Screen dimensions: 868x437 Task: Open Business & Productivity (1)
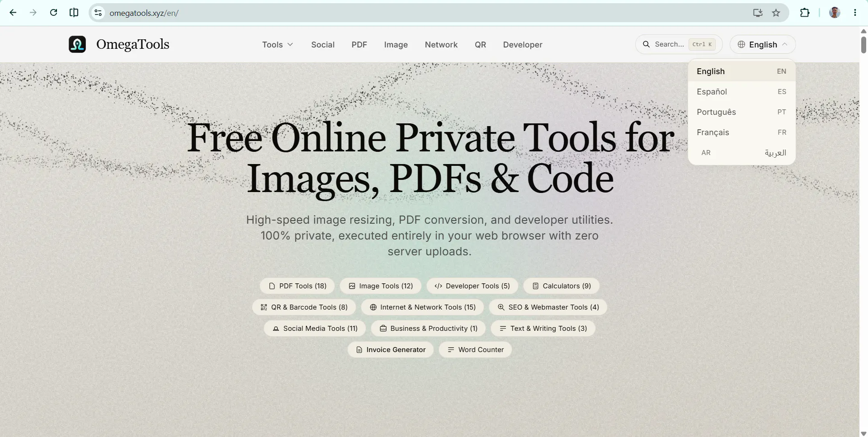(x=428, y=329)
